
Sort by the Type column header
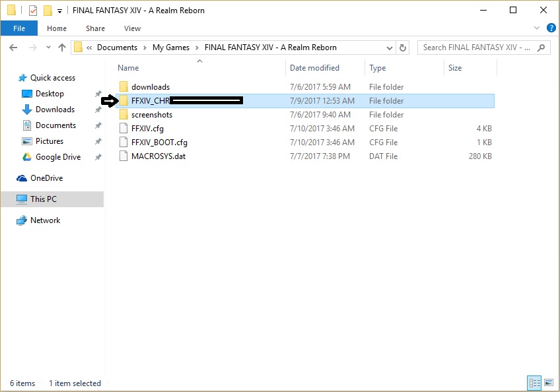(x=378, y=68)
